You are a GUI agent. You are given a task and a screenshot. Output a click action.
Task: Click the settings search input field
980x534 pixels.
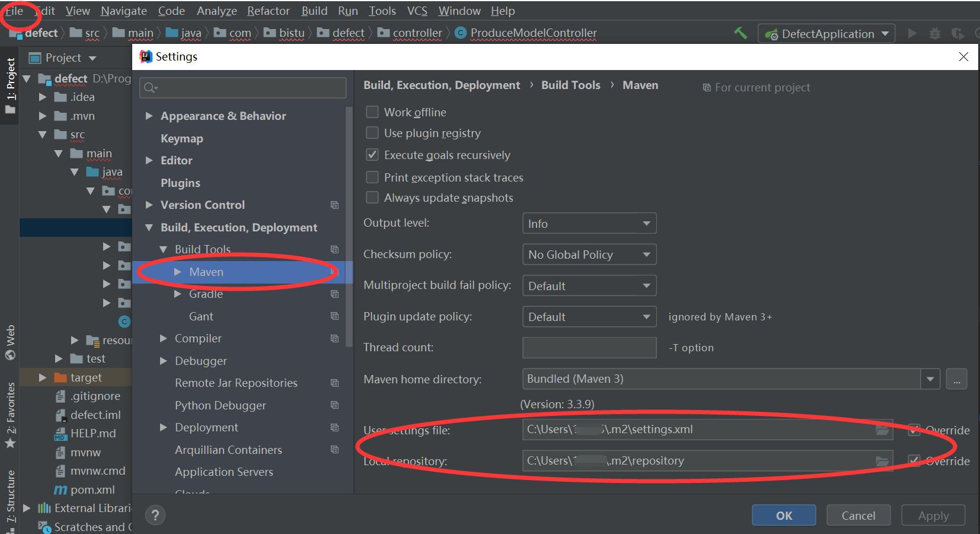pos(242,88)
